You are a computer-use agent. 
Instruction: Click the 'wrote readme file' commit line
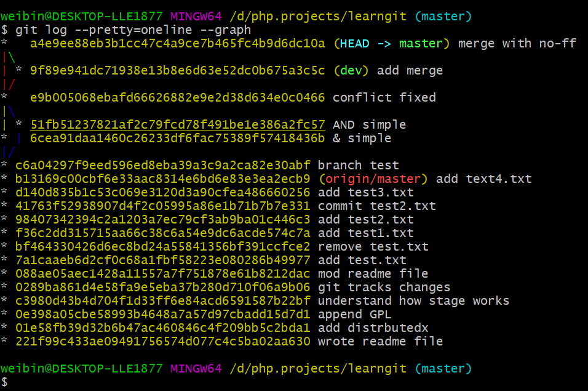(x=221, y=342)
